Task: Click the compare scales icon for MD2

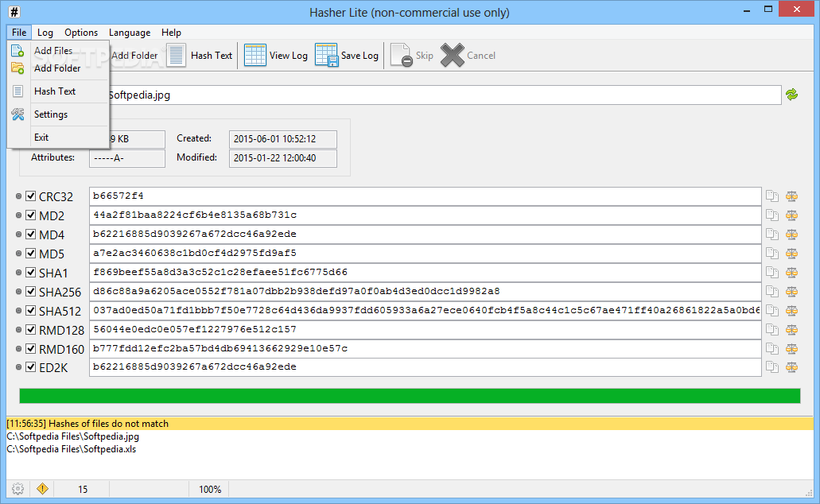Action: click(791, 215)
